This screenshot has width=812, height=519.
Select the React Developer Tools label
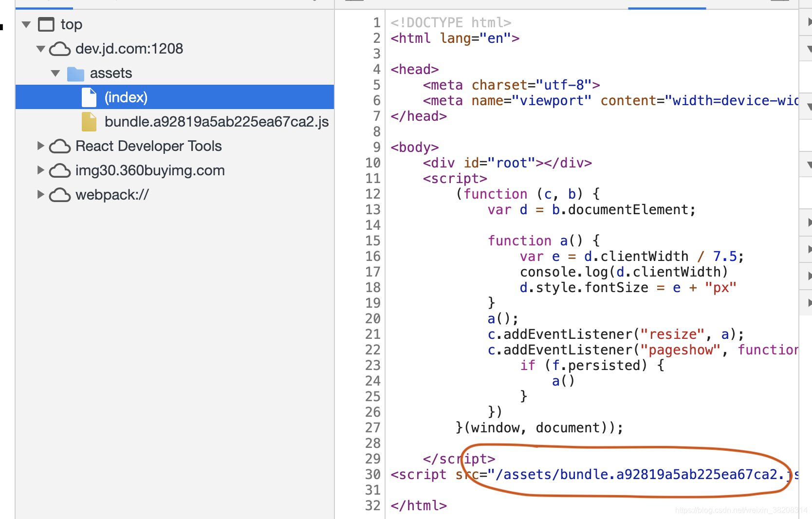148,146
